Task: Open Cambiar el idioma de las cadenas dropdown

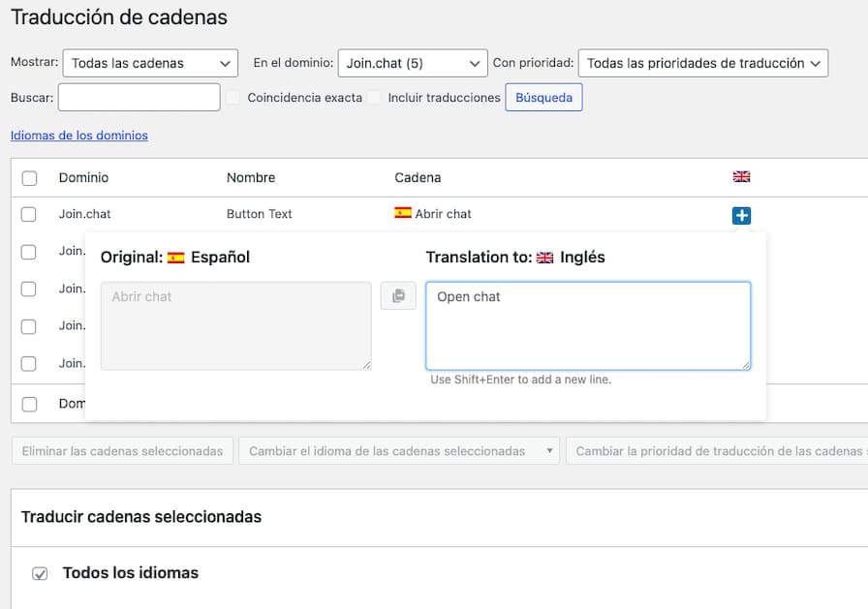Action: (x=399, y=451)
